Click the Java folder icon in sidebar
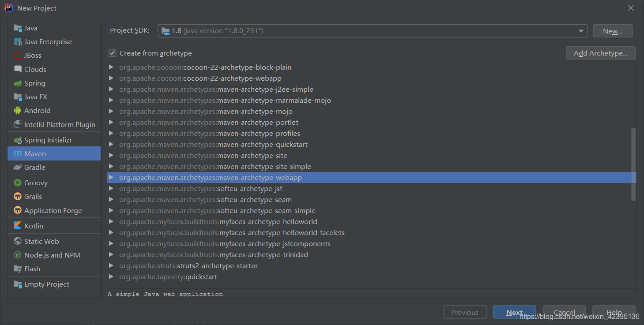This screenshot has height=325, width=644. pos(18,28)
